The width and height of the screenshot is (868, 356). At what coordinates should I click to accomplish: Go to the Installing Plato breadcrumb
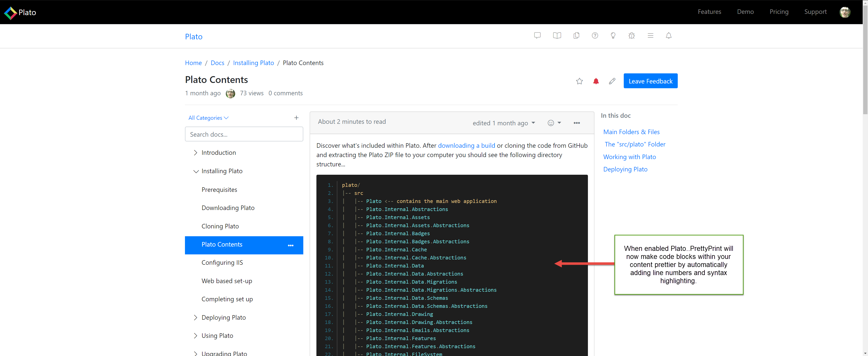253,63
